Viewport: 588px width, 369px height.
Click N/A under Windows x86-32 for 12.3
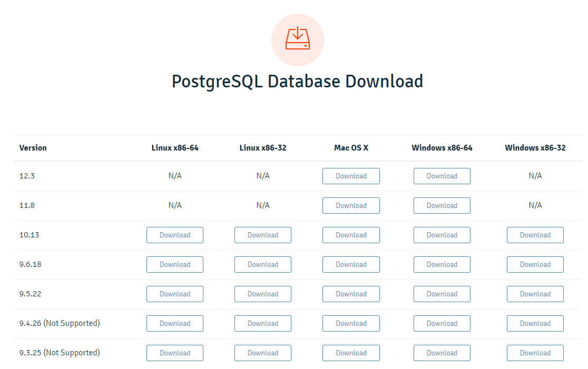535,176
